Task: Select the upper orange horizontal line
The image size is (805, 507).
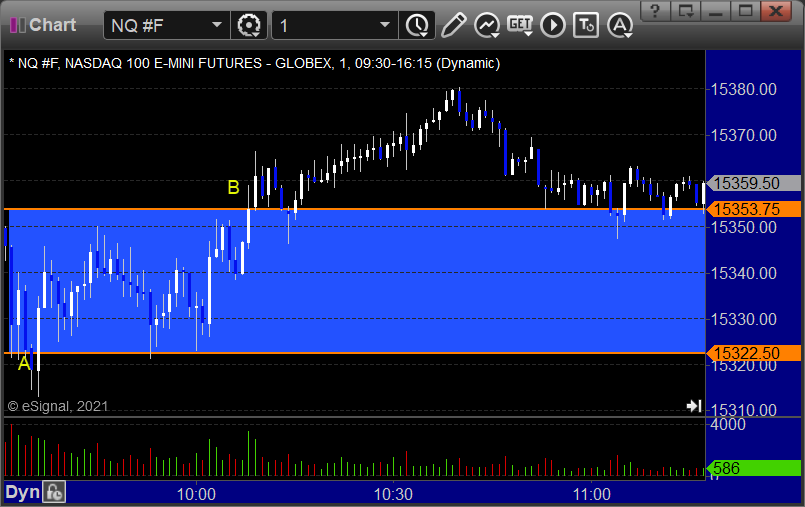Action: click(x=354, y=209)
